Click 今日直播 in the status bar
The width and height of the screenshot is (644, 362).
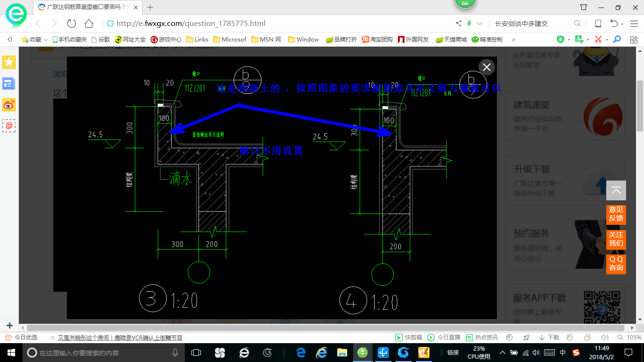coord(444,337)
